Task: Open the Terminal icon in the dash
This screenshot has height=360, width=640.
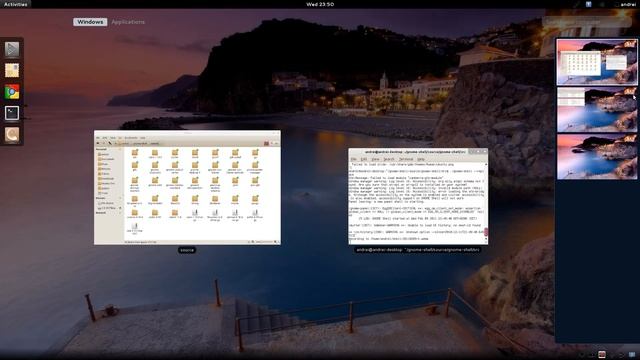Action: point(12,113)
